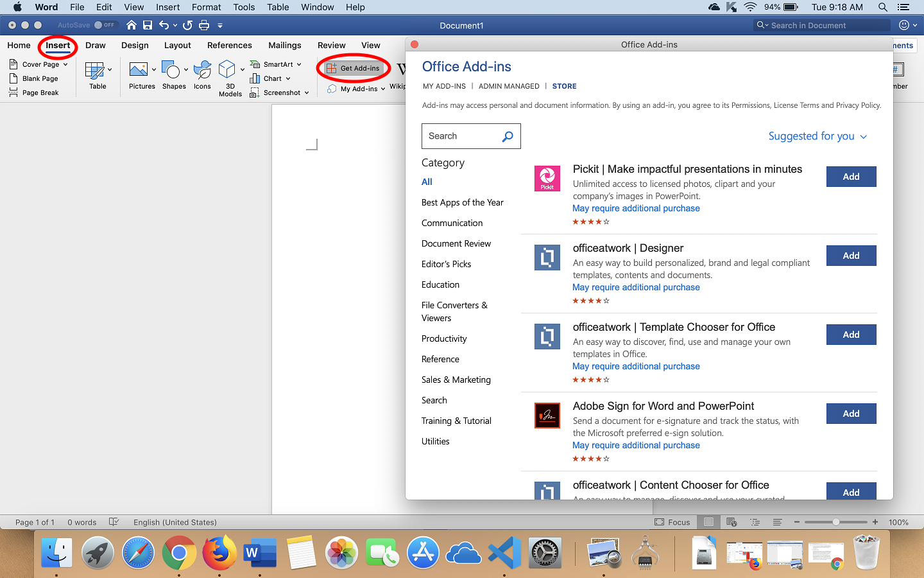The image size is (924, 578).
Task: Insert 3D Models
Action: [x=228, y=78]
